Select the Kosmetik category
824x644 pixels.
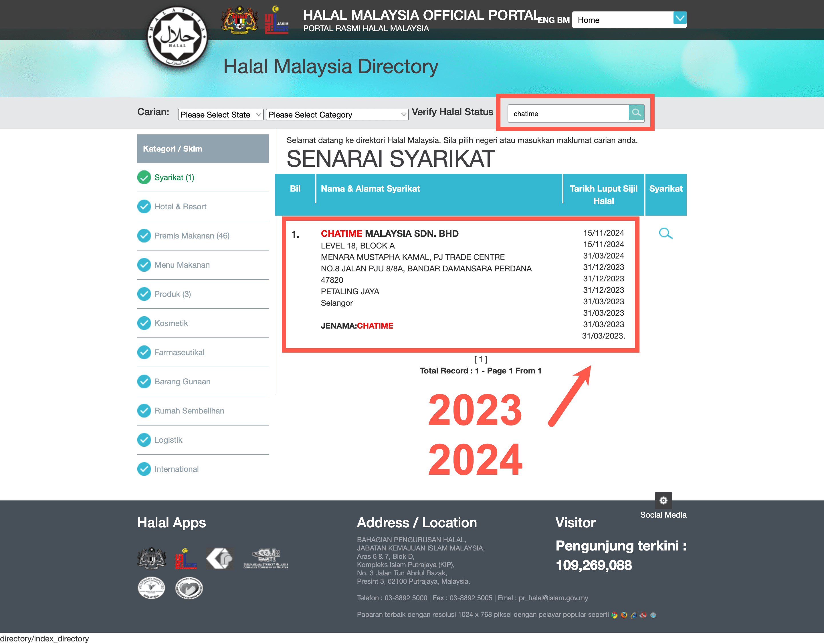click(171, 323)
